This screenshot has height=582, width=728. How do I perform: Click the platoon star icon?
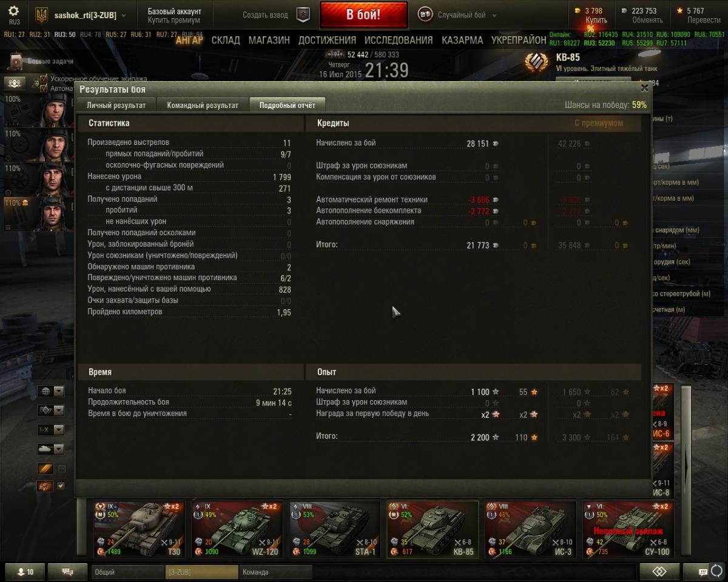(x=303, y=15)
